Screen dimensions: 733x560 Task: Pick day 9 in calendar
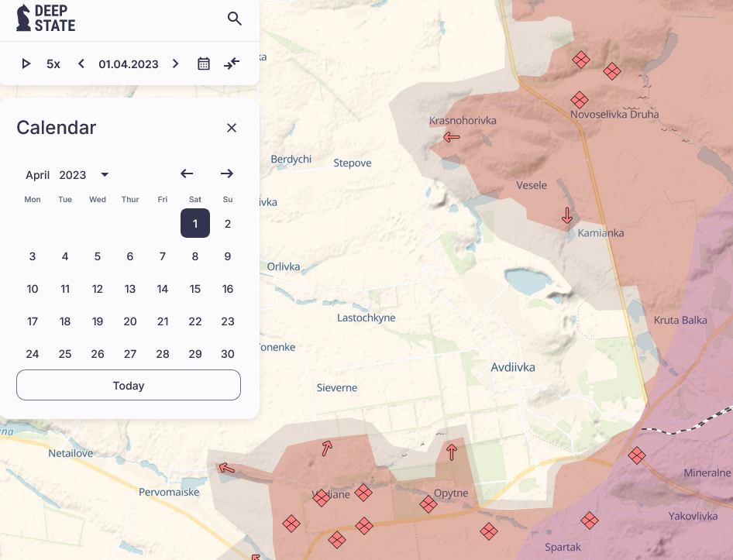tap(228, 256)
